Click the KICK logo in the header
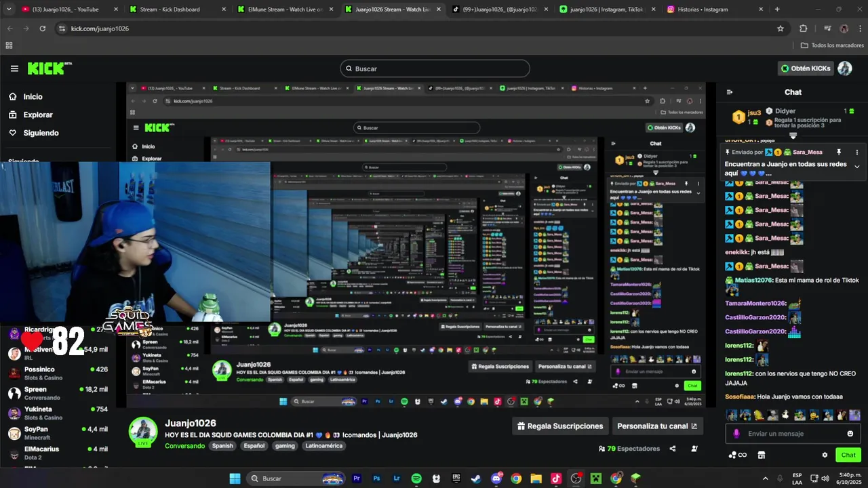 49,68
